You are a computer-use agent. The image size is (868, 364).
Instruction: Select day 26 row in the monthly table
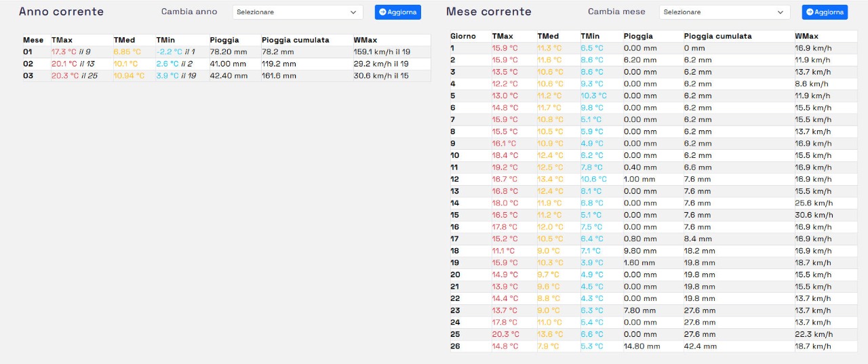click(455, 346)
